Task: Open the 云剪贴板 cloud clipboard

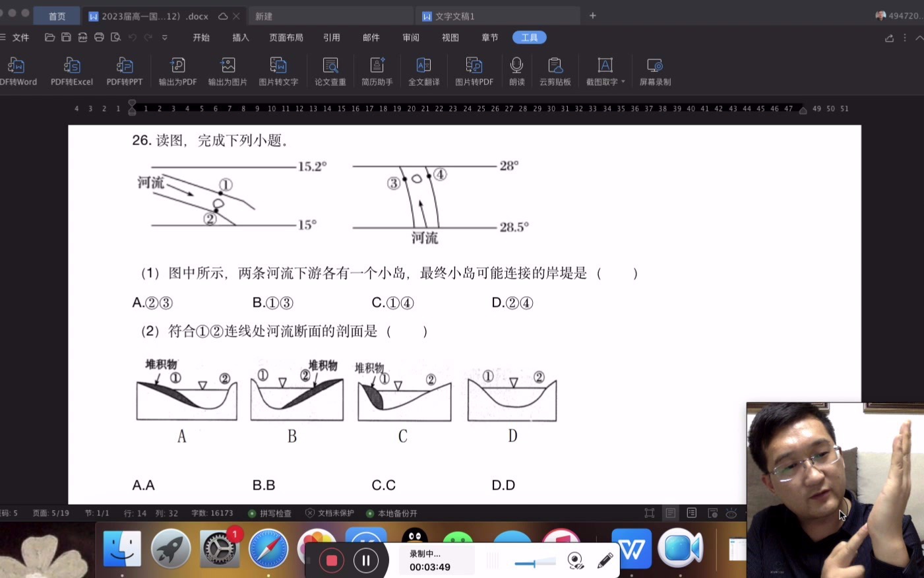Action: [x=555, y=71]
